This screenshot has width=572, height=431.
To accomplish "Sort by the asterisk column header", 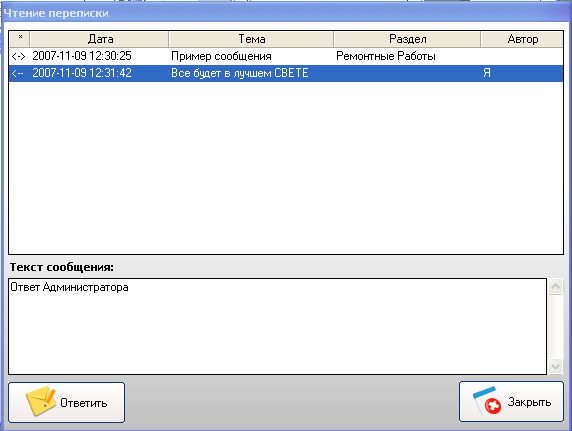I will tap(19, 39).
